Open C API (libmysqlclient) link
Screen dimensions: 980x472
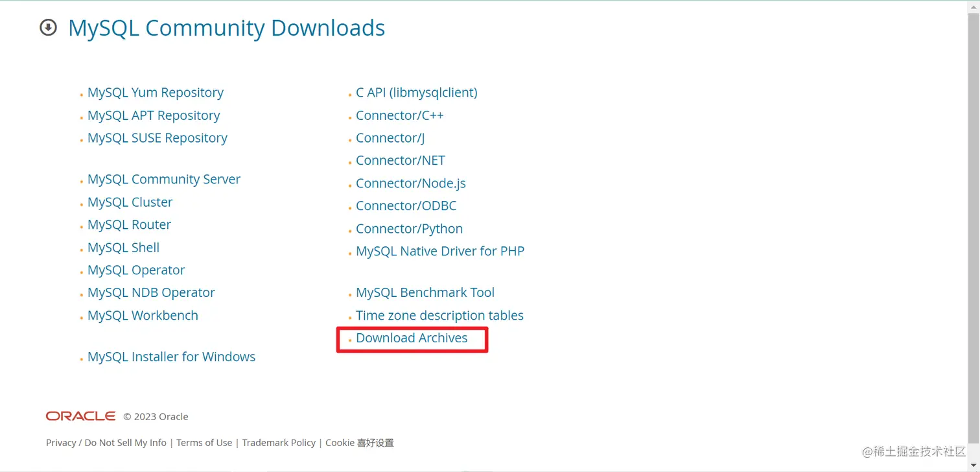417,93
